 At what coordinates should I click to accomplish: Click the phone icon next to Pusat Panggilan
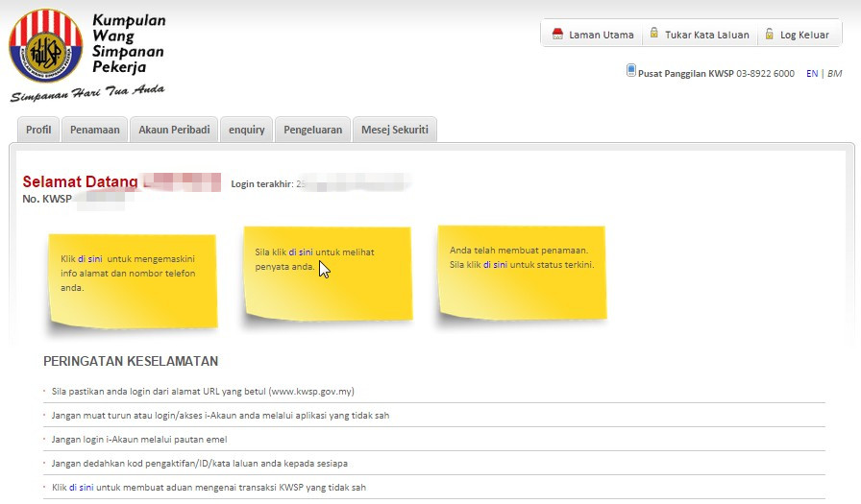[631, 70]
